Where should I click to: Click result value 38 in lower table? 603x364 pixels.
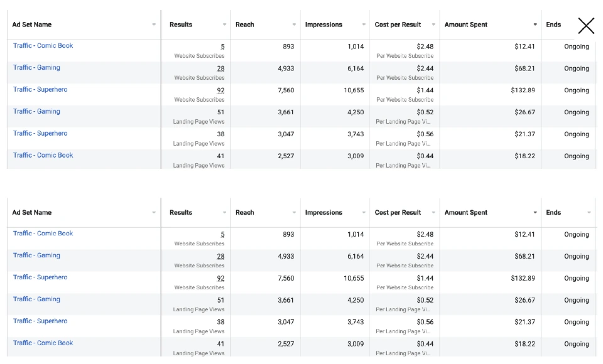(x=220, y=322)
